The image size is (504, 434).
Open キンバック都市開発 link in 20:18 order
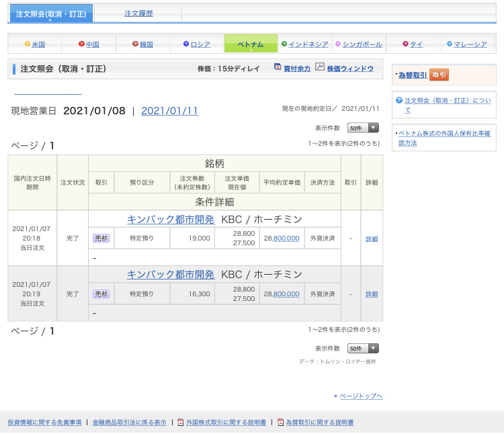tap(171, 220)
